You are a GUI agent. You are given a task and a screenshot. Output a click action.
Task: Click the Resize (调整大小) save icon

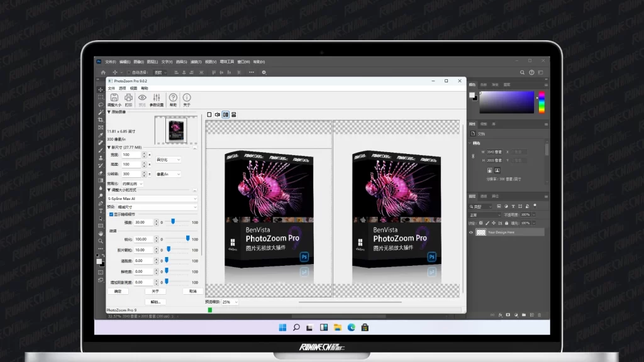(x=114, y=98)
